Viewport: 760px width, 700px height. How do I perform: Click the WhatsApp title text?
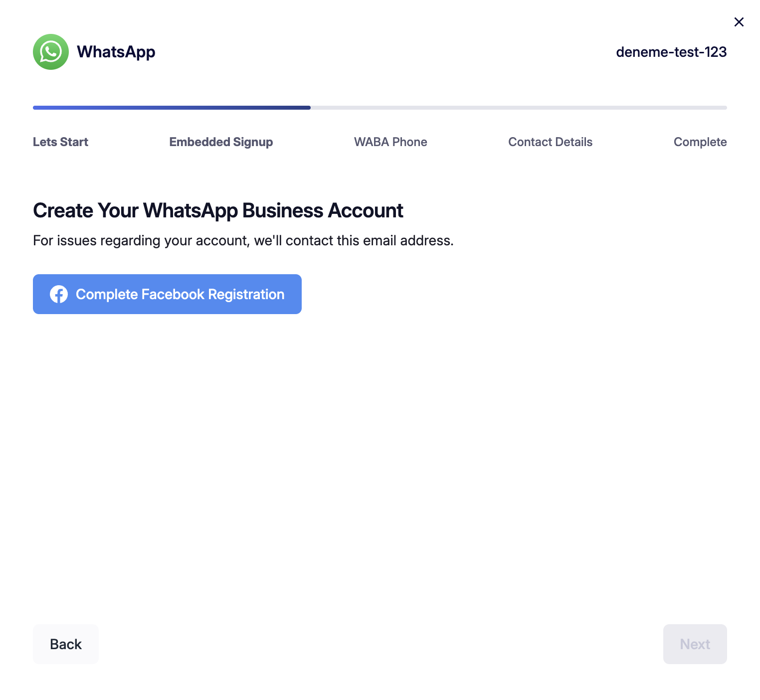[x=116, y=52]
